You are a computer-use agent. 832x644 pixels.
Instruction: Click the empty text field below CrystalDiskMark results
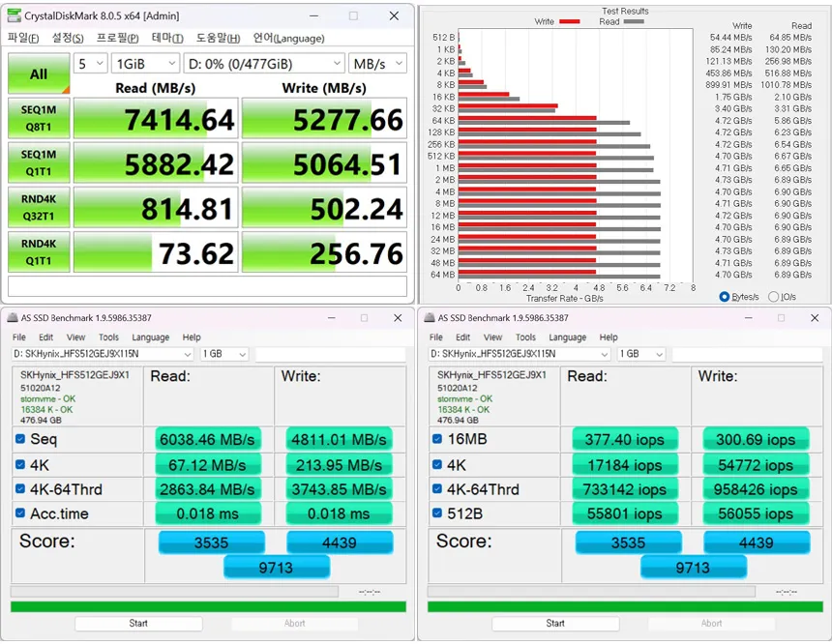(x=207, y=286)
